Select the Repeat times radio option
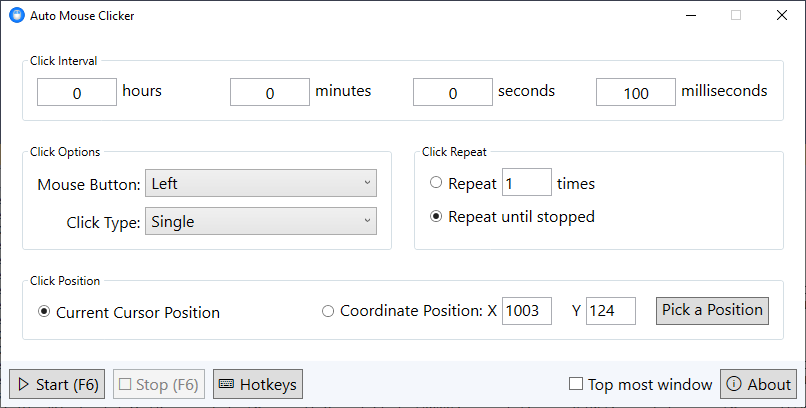This screenshot has height=408, width=806. [x=436, y=183]
